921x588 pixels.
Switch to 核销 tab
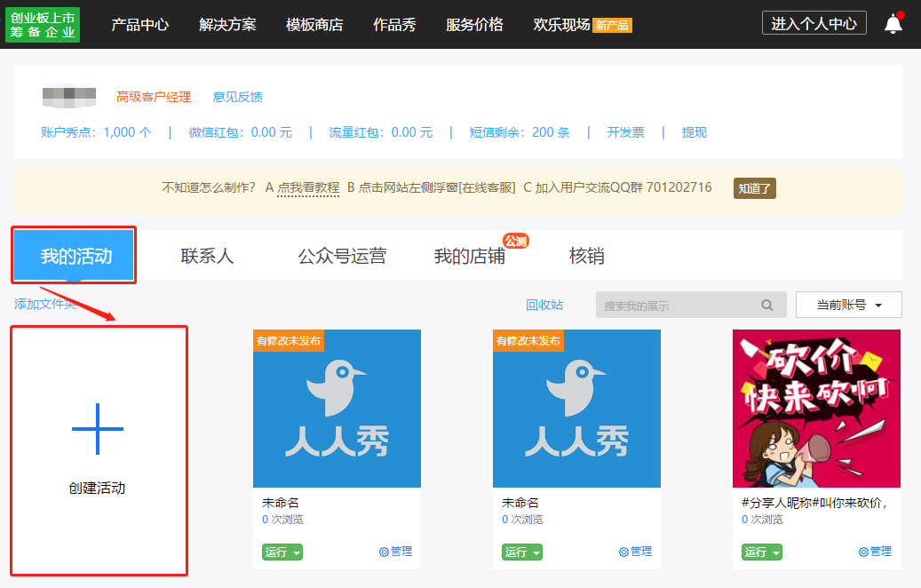pyautogui.click(x=587, y=256)
